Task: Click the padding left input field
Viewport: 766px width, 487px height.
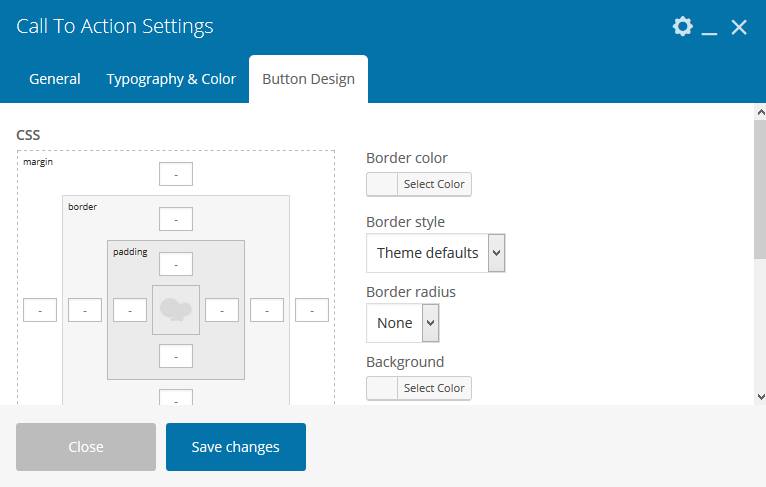Action: (x=130, y=310)
